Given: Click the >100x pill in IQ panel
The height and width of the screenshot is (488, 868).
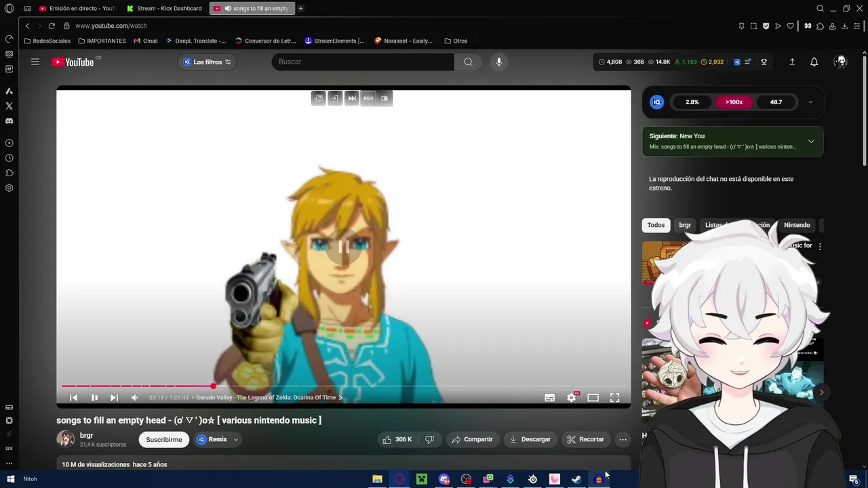Looking at the screenshot, I should pos(734,102).
